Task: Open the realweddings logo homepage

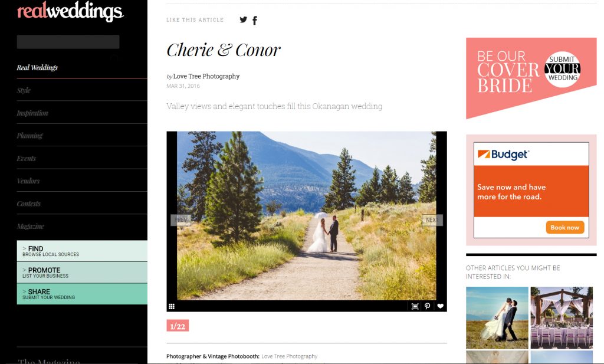Action: (x=70, y=12)
